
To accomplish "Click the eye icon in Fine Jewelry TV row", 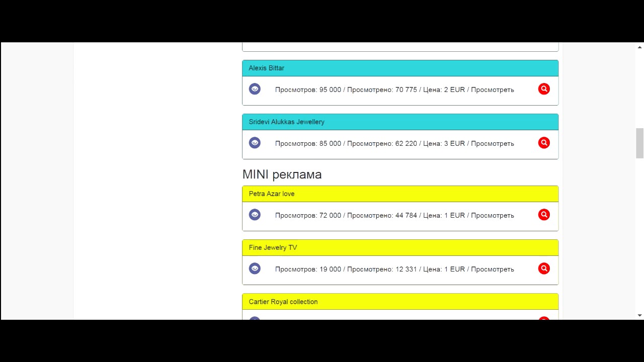I will [255, 268].
